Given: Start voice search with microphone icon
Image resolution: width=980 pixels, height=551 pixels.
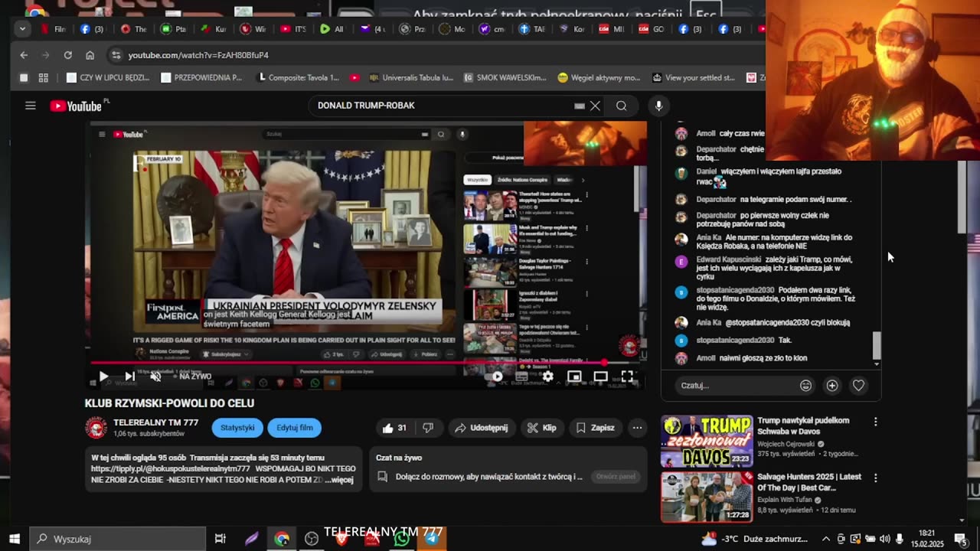Looking at the screenshot, I should (x=658, y=106).
